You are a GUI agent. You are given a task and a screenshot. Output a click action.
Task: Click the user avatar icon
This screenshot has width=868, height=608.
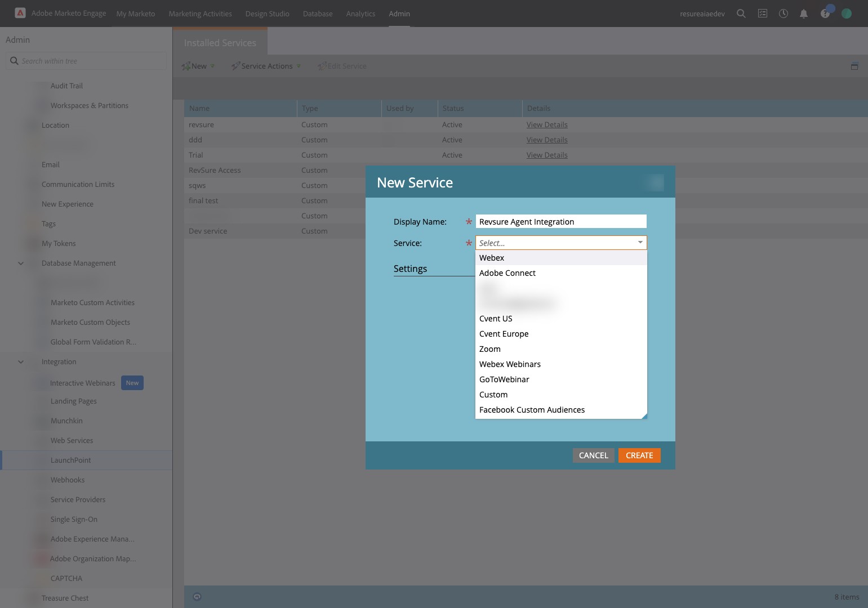(x=847, y=14)
